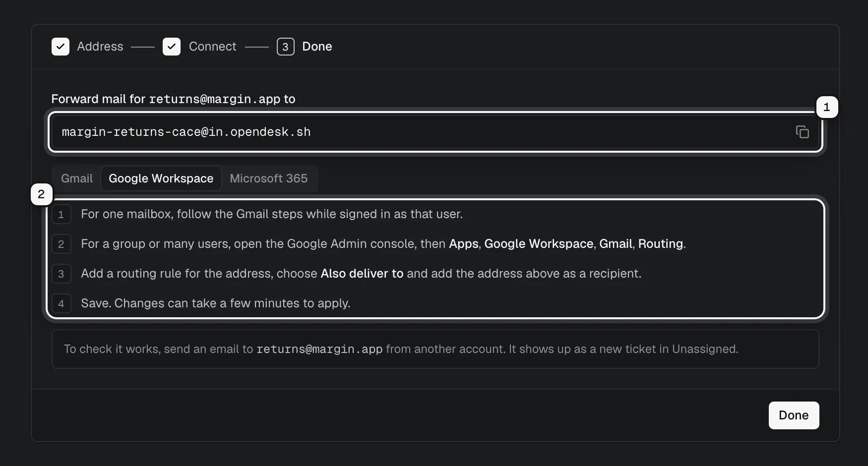The image size is (868, 466).
Task: Click the 'To check it works' hint box
Action: coord(435,349)
